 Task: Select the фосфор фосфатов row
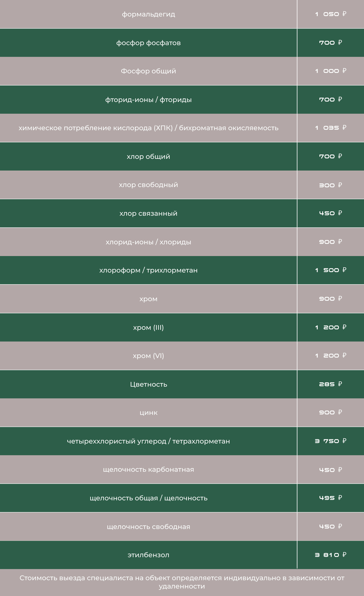coord(148,43)
